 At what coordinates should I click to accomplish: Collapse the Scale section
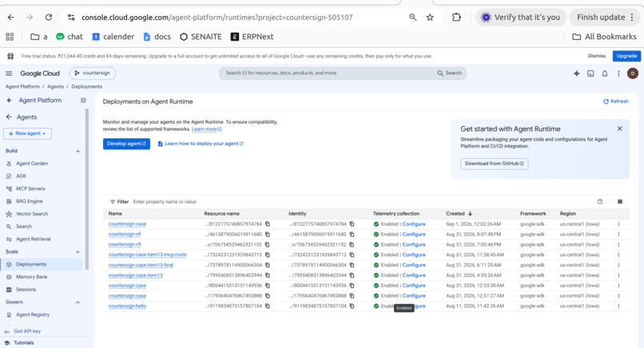(78, 251)
